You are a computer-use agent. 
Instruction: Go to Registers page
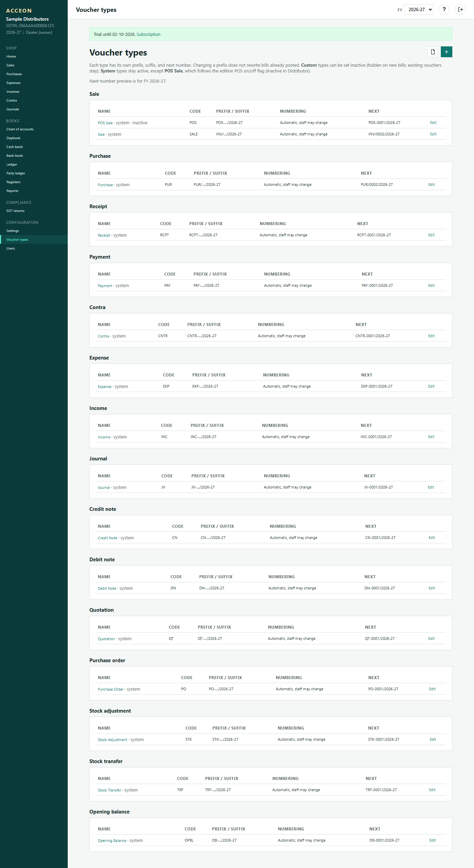click(14, 182)
